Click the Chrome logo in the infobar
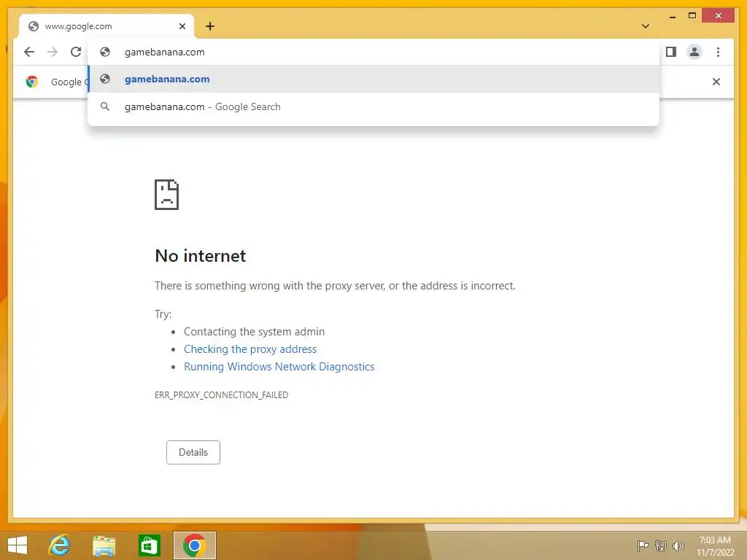The width and height of the screenshot is (747, 560). coord(32,82)
